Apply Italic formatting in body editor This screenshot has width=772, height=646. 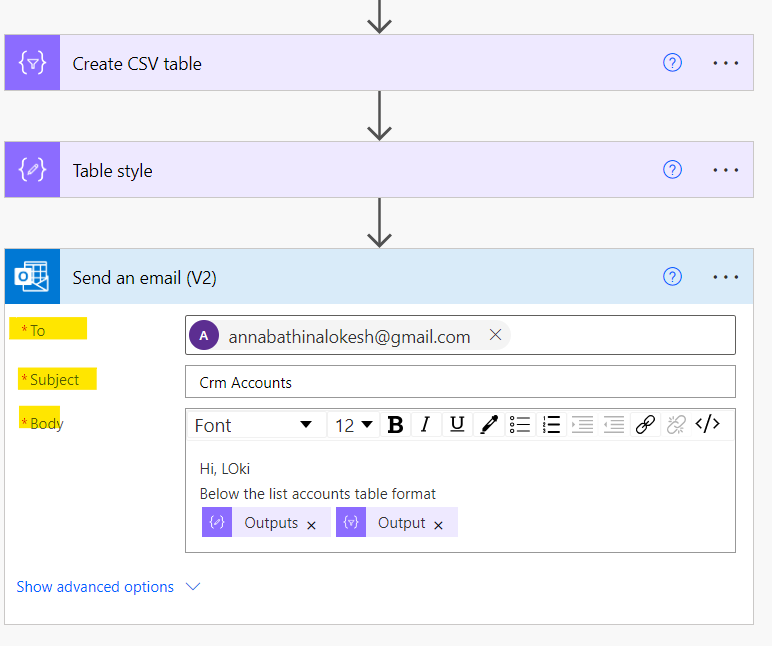[x=425, y=424]
